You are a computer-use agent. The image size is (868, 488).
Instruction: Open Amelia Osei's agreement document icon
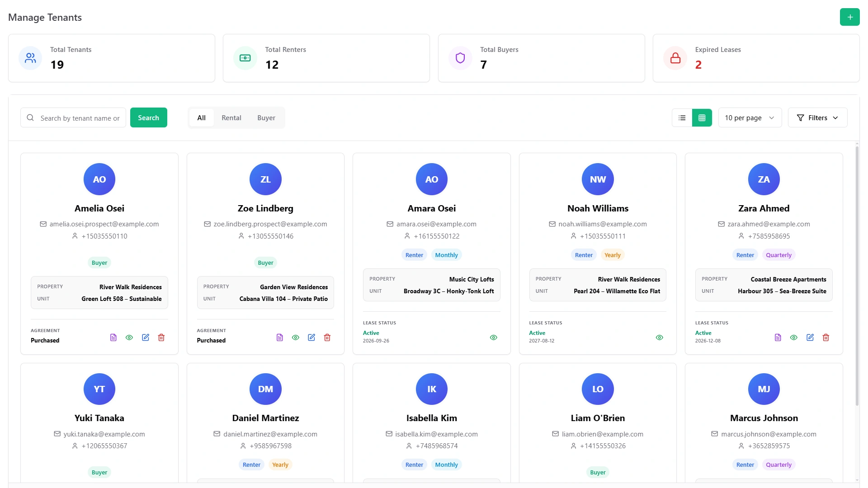(113, 338)
